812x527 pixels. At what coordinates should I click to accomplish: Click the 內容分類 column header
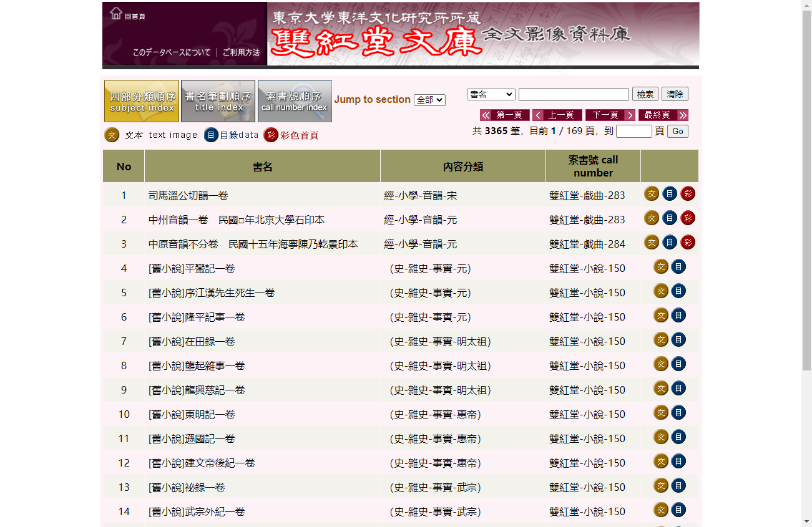pyautogui.click(x=463, y=166)
